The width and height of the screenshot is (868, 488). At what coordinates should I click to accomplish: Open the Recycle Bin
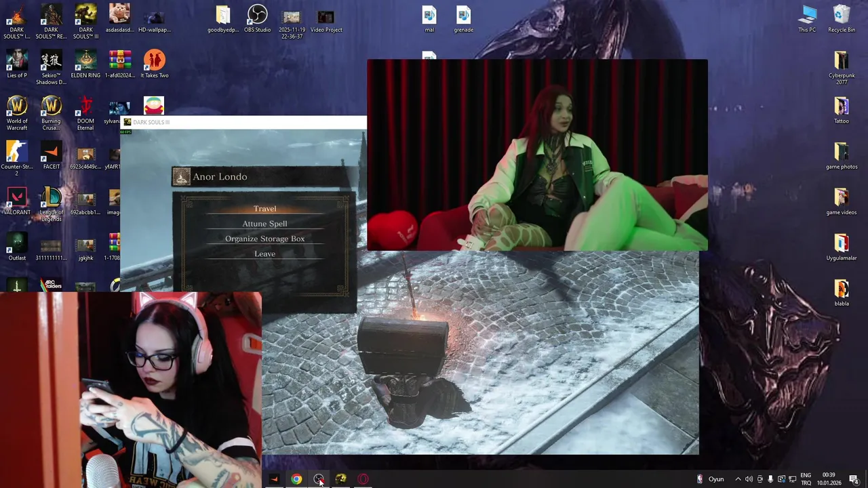tap(842, 19)
